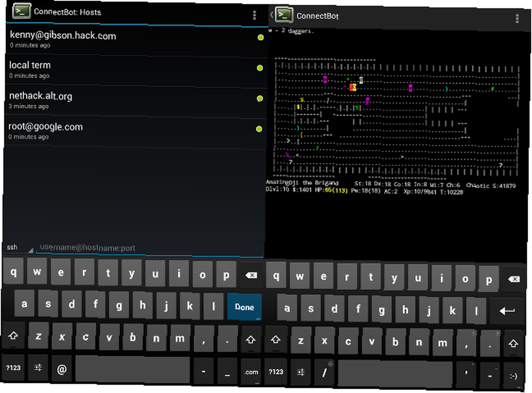Image resolution: width=532 pixels, height=393 pixels.
Task: Tap the z key on left keyboard
Action: click(38, 336)
